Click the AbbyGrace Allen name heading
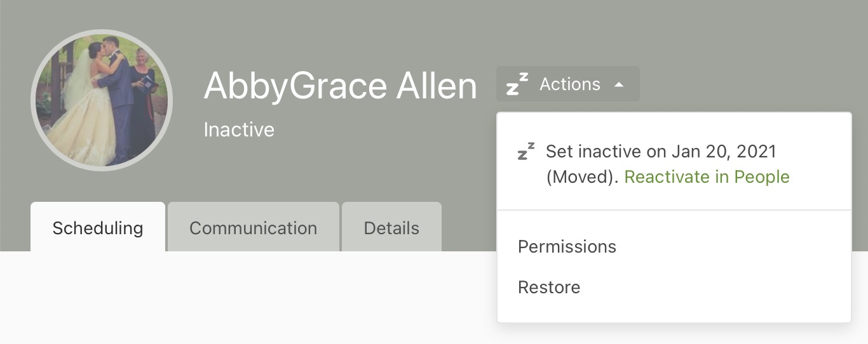 pos(340,86)
